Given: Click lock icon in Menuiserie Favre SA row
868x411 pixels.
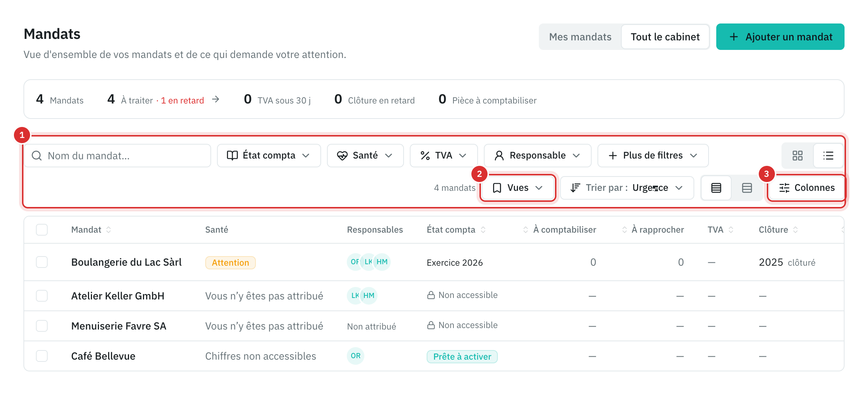Looking at the screenshot, I should click(x=431, y=325).
